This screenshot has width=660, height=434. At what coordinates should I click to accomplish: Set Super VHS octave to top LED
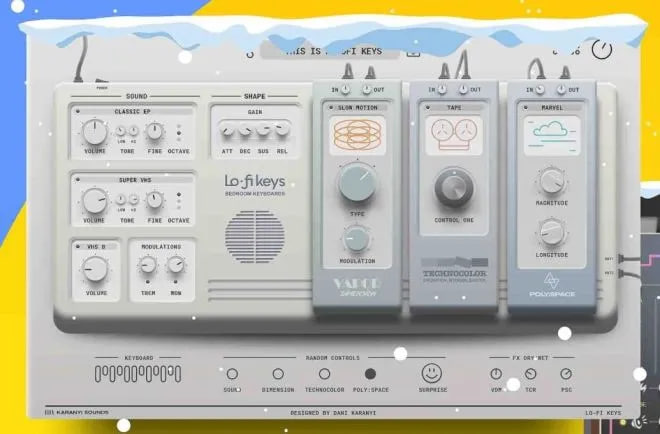pos(179,194)
